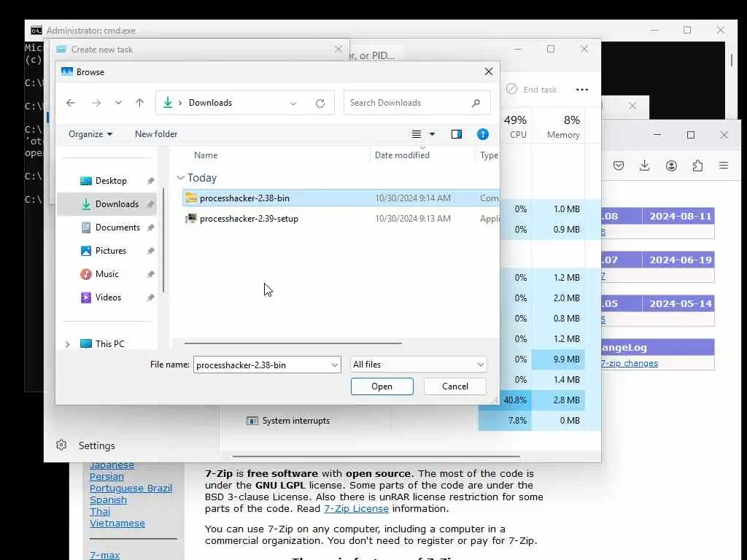The height and width of the screenshot is (560, 747).
Task: Open Firefox extensions icon
Action: click(x=697, y=166)
